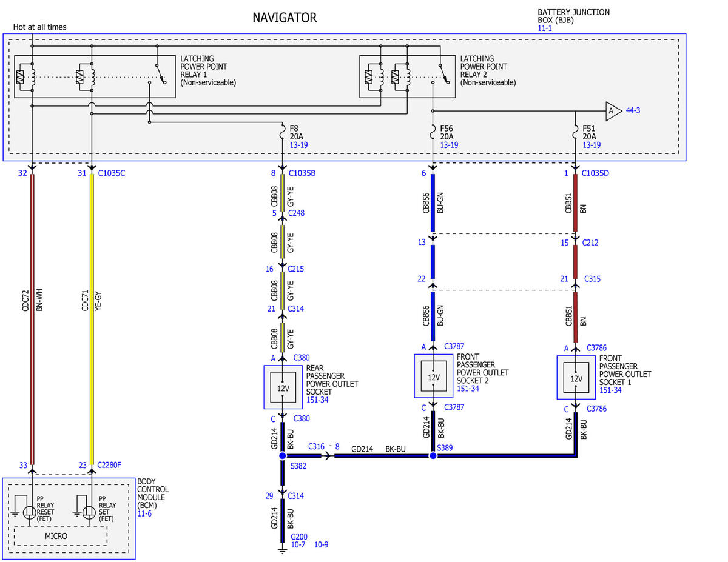Select the C316 connector label

click(316, 446)
